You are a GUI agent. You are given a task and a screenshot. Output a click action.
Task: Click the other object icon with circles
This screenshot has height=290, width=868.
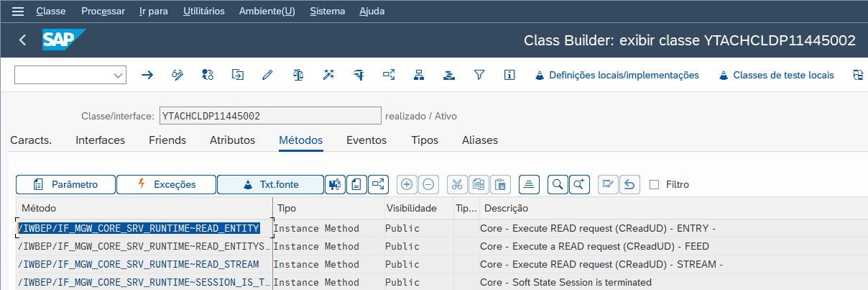point(208,75)
